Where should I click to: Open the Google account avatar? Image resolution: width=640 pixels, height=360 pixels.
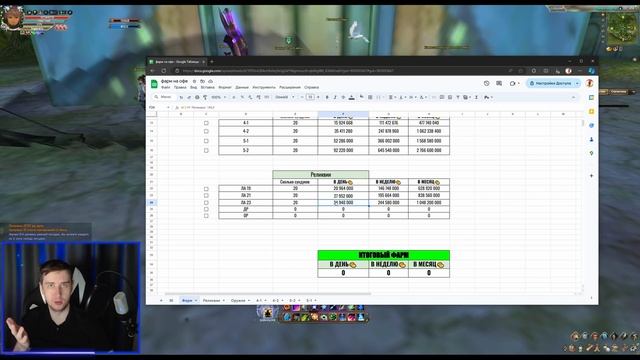589,83
